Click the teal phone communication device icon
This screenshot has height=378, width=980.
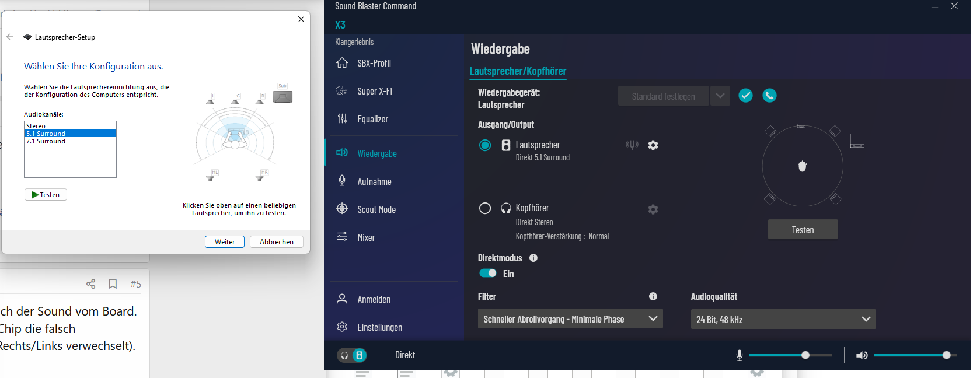tap(769, 96)
